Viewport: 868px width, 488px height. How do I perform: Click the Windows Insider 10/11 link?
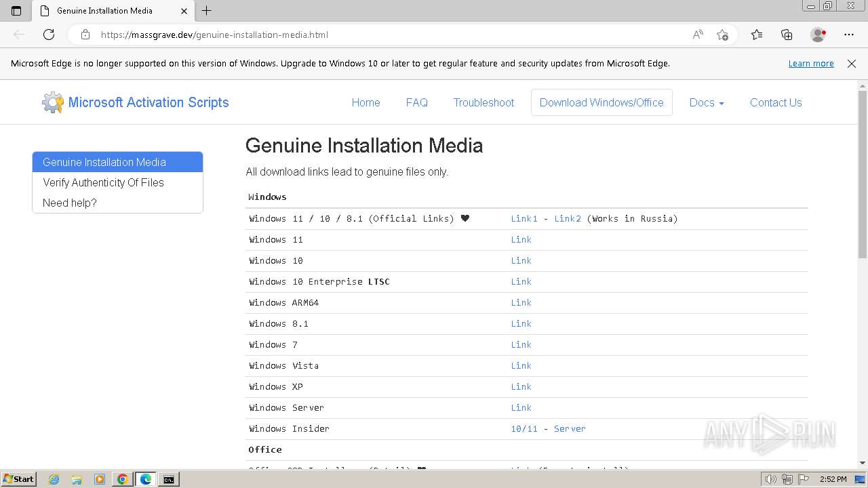(x=524, y=428)
